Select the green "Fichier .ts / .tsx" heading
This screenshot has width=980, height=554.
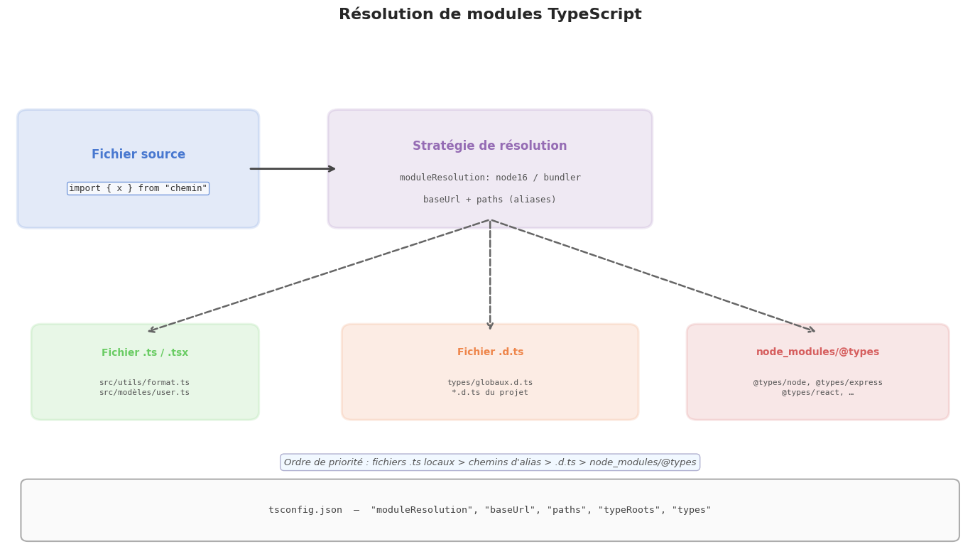145,353
